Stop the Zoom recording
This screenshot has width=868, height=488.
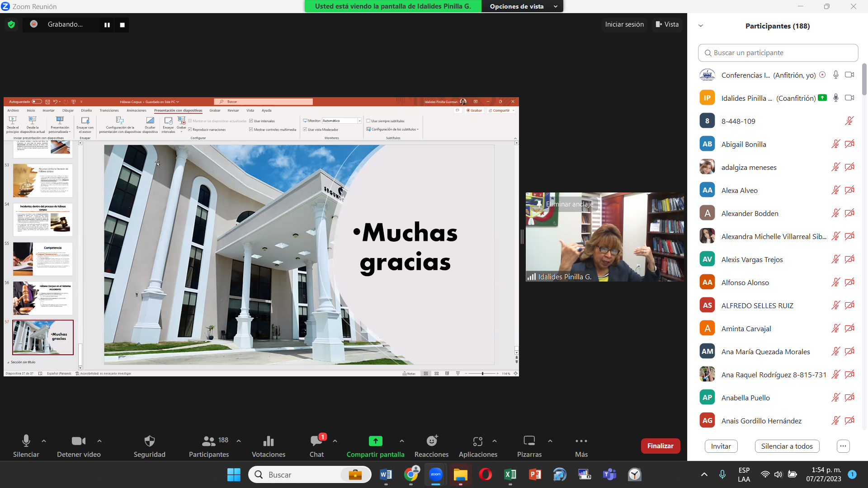[122, 25]
